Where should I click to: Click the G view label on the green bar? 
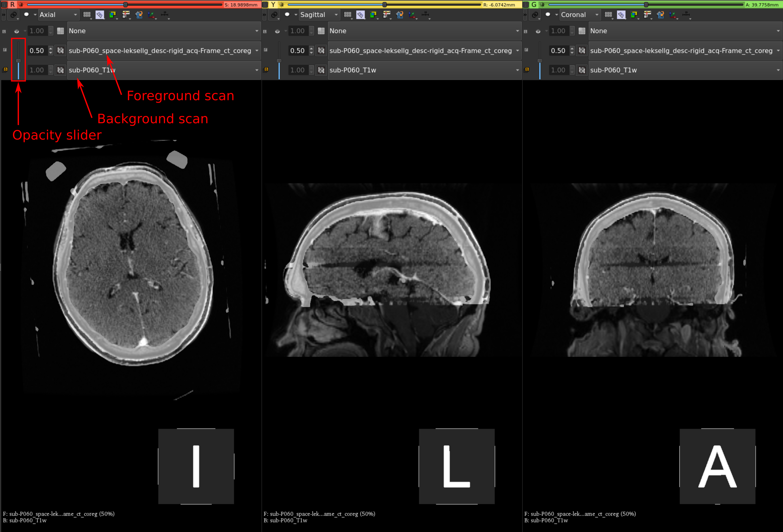point(534,5)
